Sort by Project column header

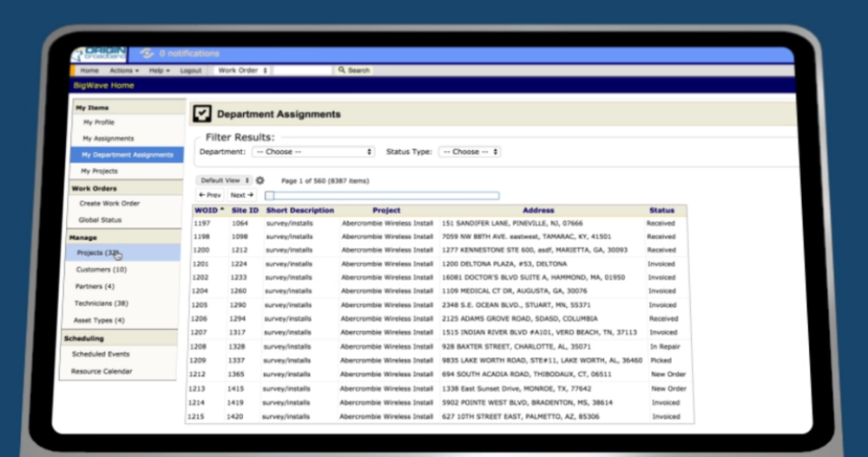pyautogui.click(x=386, y=210)
